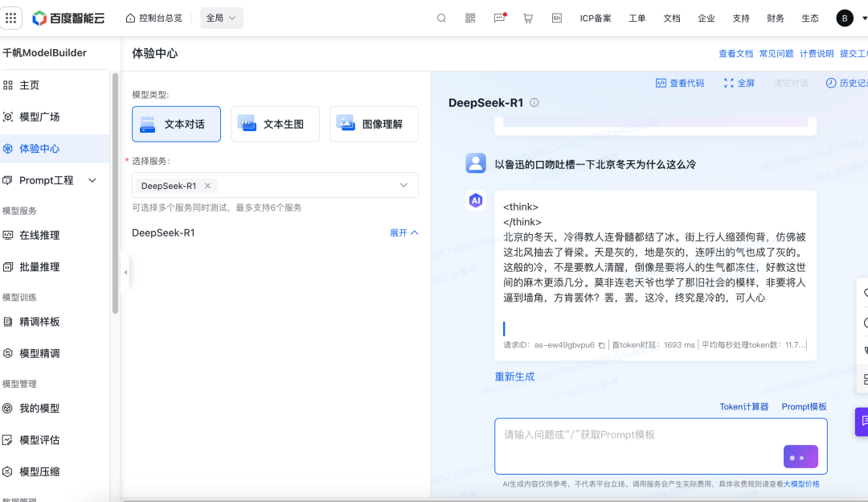Open the user avatar B
The image size is (868, 502).
coord(844,19)
